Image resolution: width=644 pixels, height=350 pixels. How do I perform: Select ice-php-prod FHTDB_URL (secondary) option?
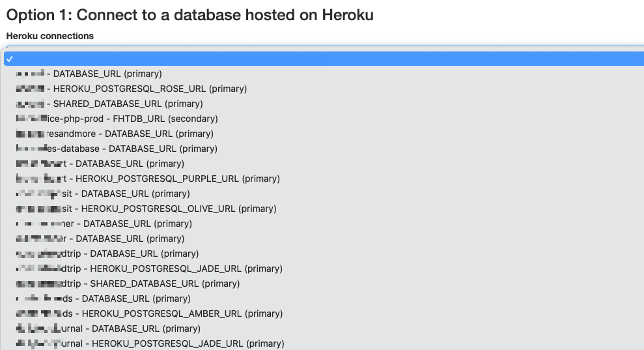324,119
